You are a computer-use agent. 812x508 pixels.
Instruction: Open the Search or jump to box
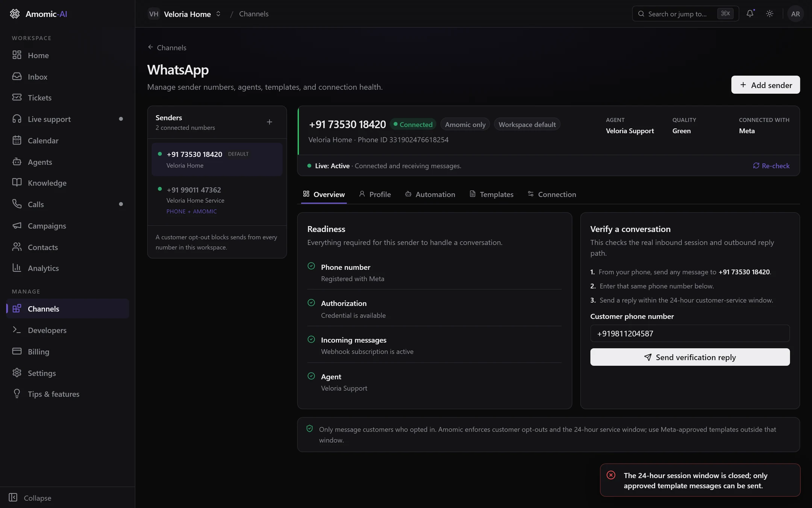click(685, 14)
